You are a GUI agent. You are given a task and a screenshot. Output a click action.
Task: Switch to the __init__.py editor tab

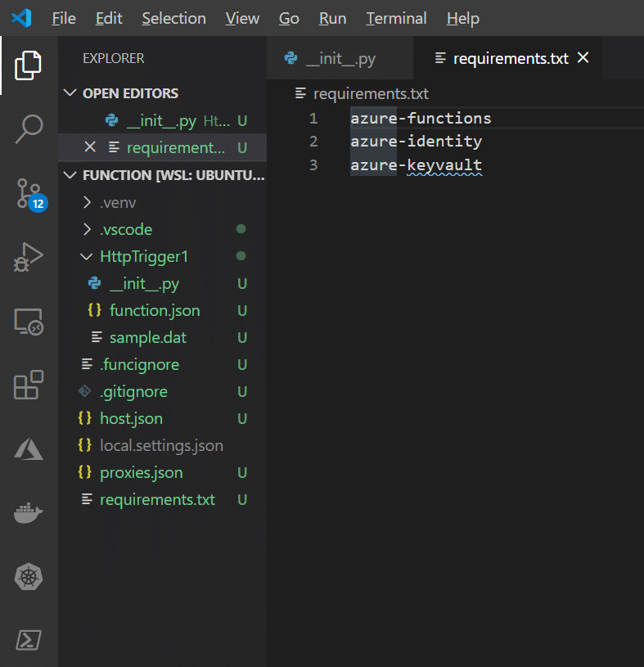tap(340, 58)
